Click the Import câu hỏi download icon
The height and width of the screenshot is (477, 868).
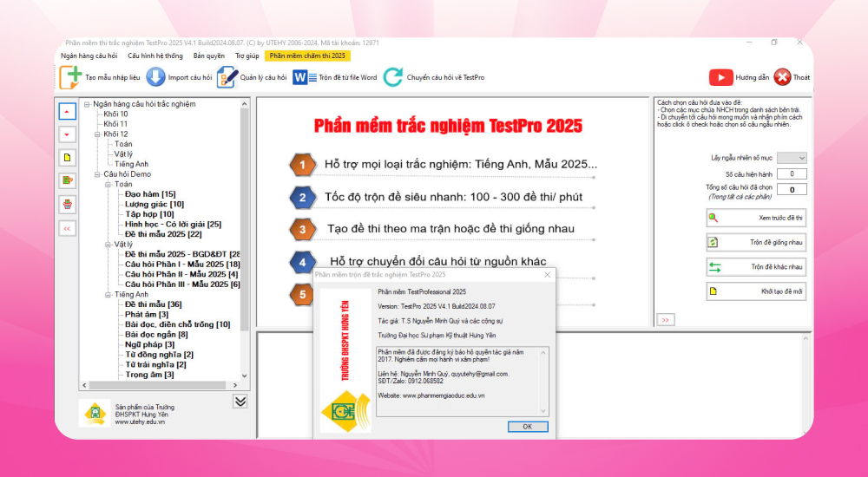[x=155, y=77]
